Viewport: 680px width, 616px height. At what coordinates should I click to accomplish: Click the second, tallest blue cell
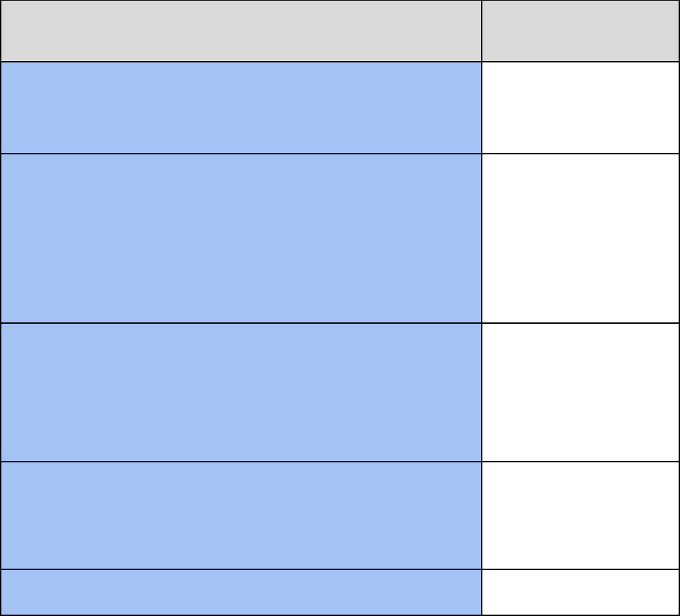241,239
